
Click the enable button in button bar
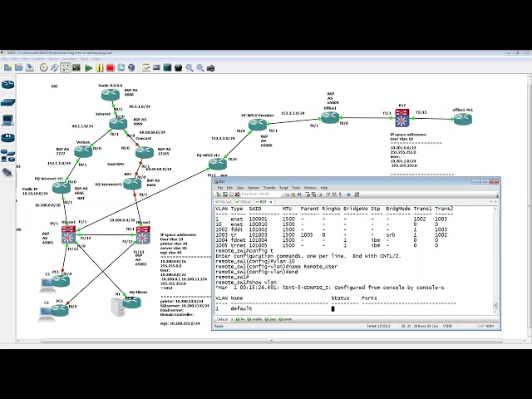pos(254,319)
